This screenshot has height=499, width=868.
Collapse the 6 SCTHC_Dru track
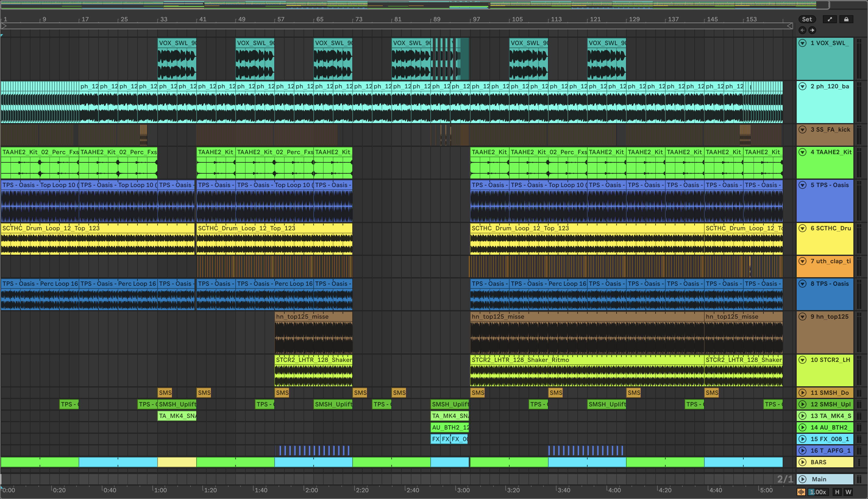(802, 228)
